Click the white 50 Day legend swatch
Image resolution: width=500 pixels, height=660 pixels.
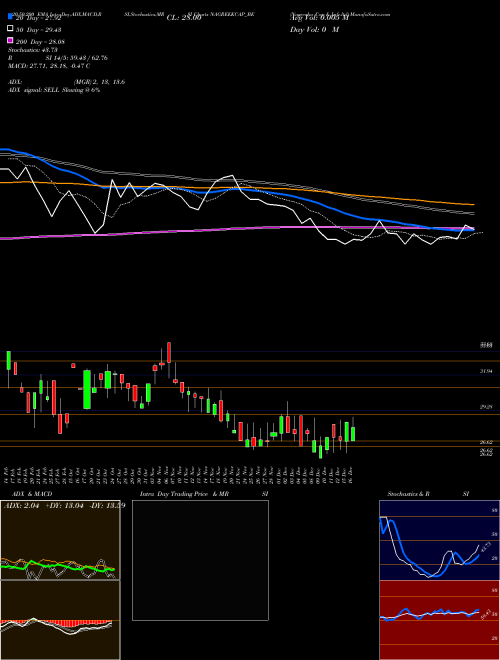pos(11,29)
